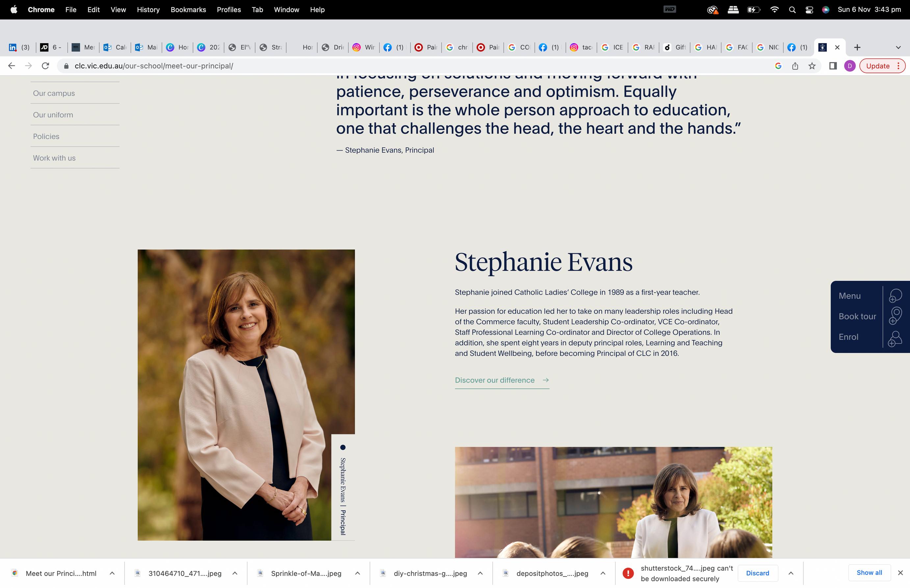Viewport: 910px width, 588px height.
Task: Open the tab search chevron dropdown
Action: [x=898, y=47]
